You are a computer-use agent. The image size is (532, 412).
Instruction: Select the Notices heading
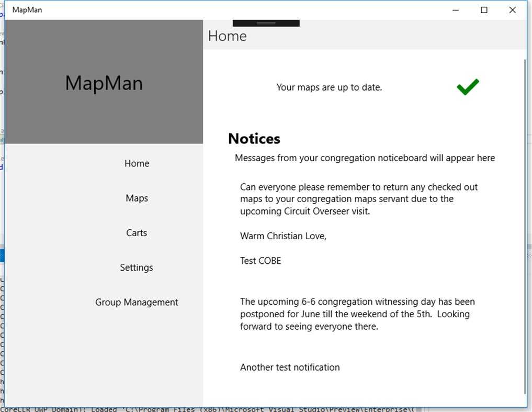(254, 139)
